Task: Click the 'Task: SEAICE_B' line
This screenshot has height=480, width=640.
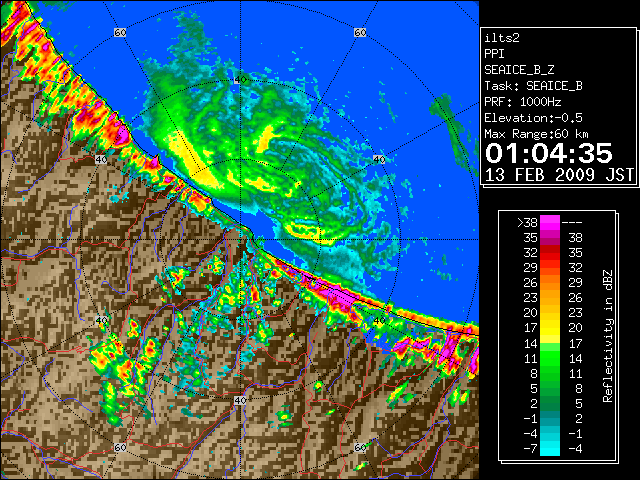Action: [533, 86]
